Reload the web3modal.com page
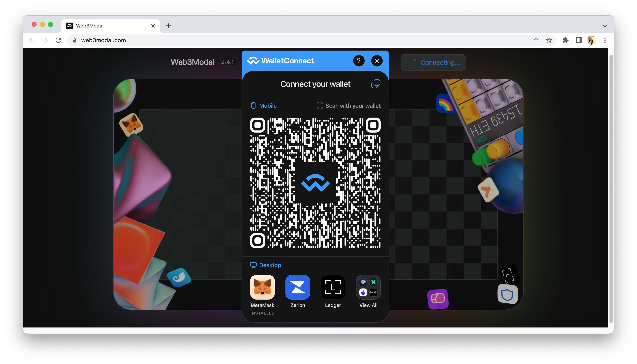Viewport: 637px width, 364px height. (x=58, y=40)
